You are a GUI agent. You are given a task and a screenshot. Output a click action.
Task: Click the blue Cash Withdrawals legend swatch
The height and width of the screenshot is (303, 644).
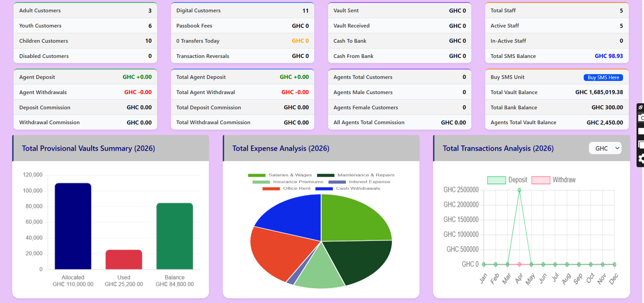pos(324,188)
